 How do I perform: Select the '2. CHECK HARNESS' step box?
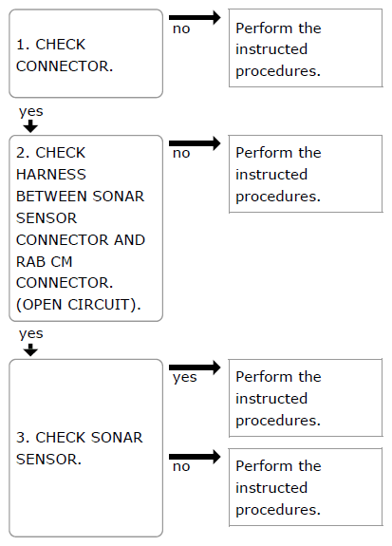(x=86, y=228)
